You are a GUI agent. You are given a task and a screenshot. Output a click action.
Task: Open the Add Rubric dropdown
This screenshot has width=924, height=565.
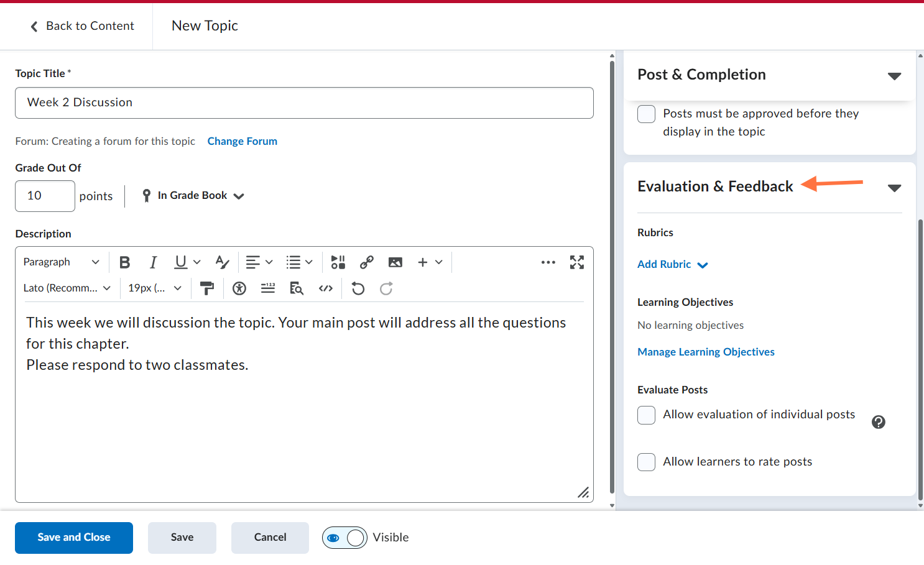click(673, 265)
